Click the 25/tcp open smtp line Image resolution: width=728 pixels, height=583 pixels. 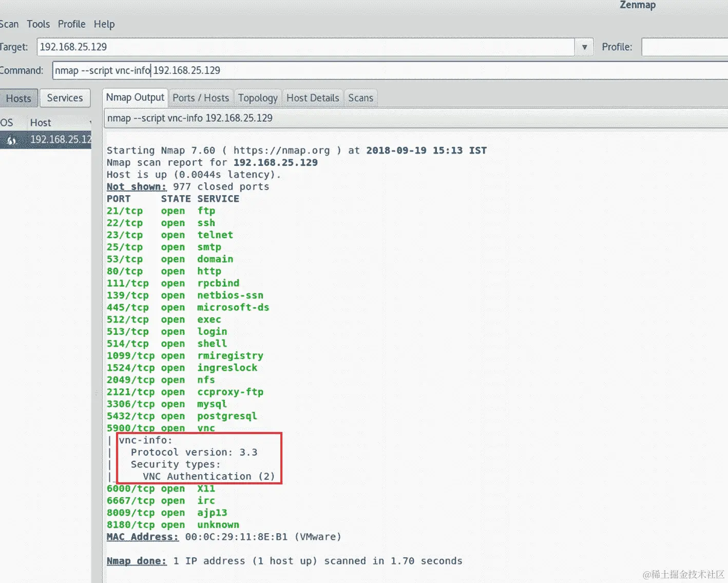(164, 247)
